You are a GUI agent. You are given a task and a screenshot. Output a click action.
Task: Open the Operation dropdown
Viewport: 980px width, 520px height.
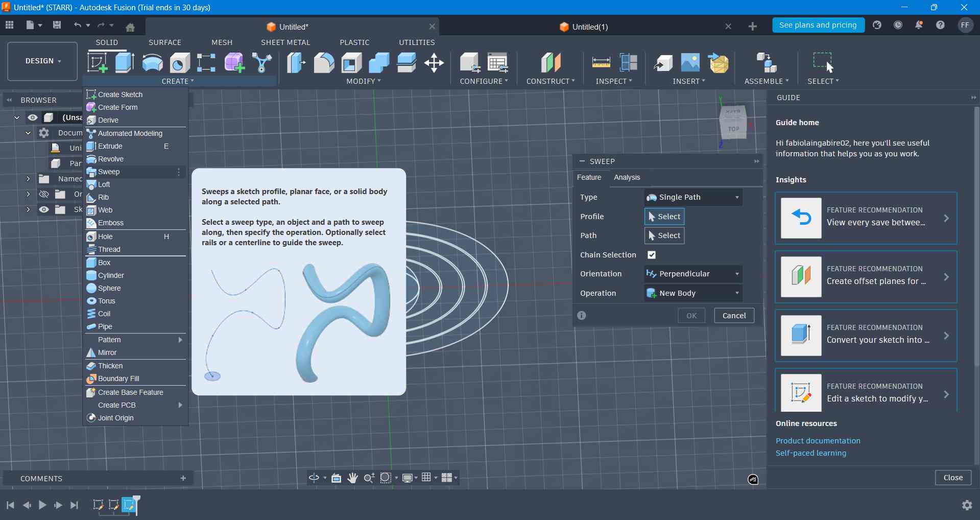click(x=693, y=293)
